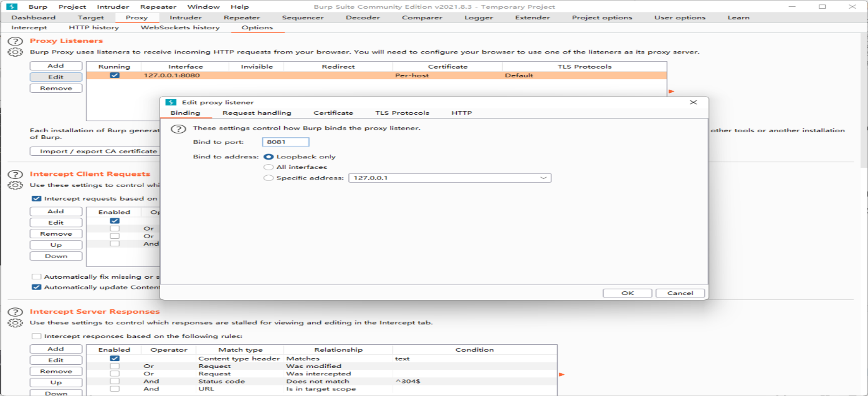The width and height of the screenshot is (868, 396).
Task: Uncheck Automatically update Content option
Action: click(37, 287)
